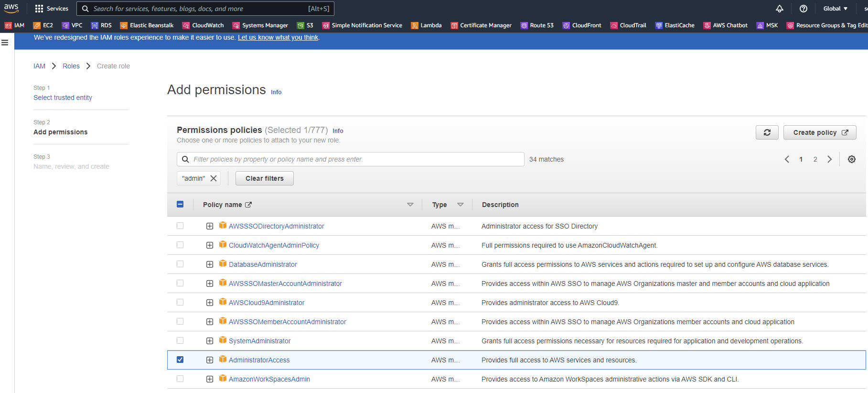
Task: Open the AdministratorAccess policy link
Action: 259,360
